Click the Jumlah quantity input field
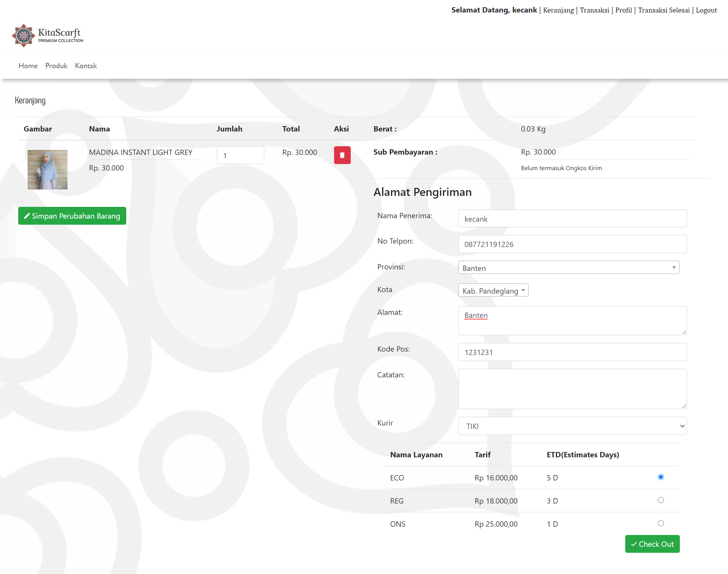Image resolution: width=728 pixels, height=574 pixels. tap(240, 155)
